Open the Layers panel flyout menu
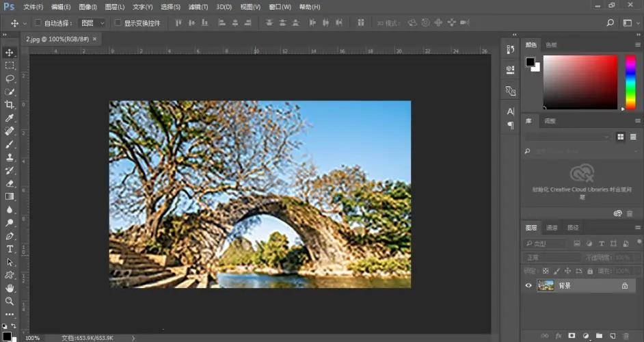Screen dimensions: 644x342 point(637,227)
